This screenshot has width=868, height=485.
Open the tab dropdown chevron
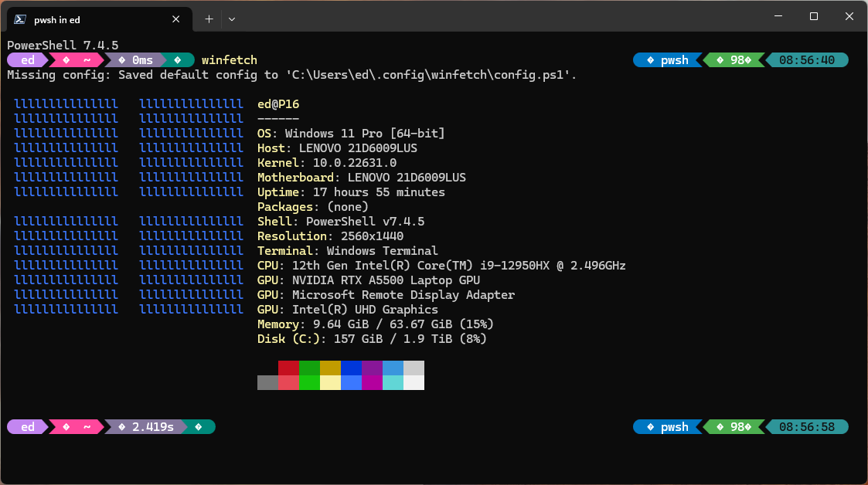coord(230,19)
